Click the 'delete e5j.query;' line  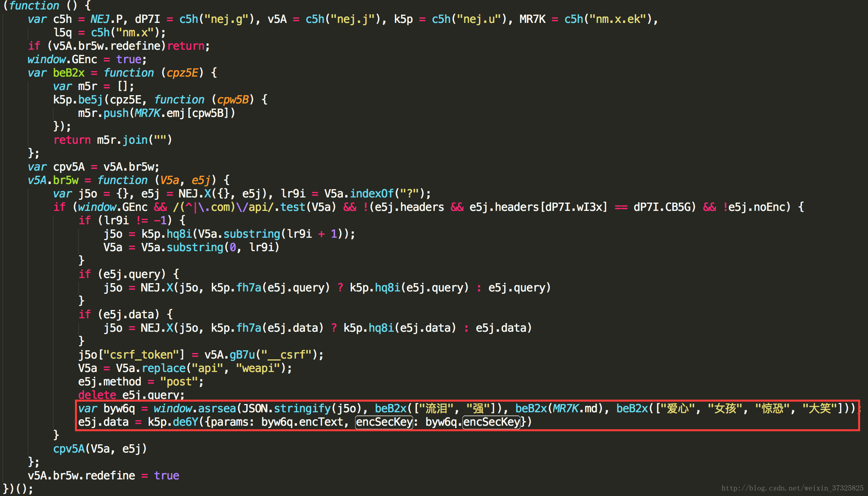coord(131,395)
